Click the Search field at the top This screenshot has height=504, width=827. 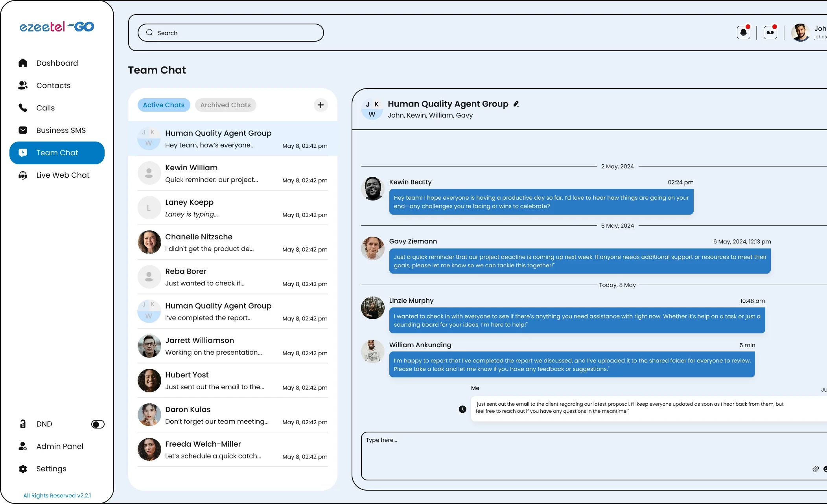click(230, 32)
